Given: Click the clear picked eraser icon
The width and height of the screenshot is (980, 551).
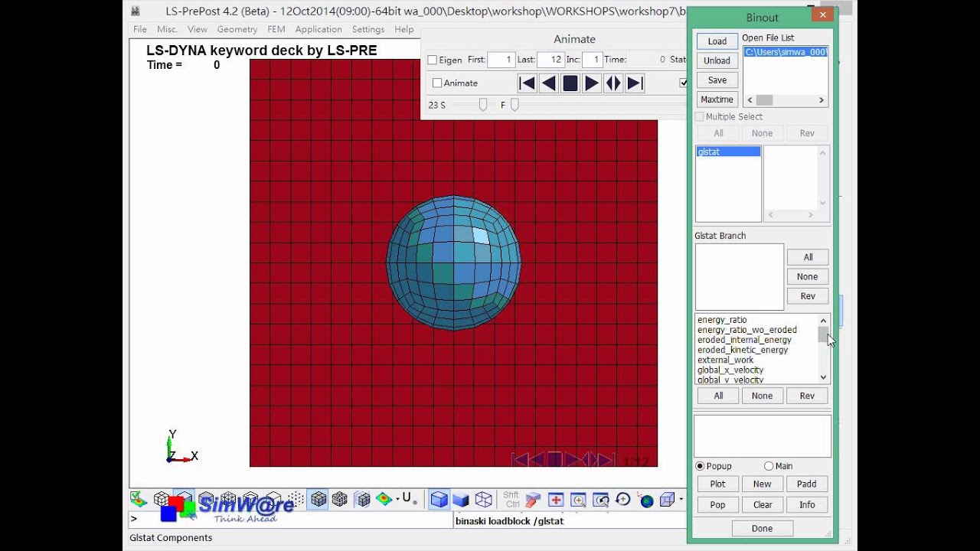Looking at the screenshot, I should click(533, 500).
